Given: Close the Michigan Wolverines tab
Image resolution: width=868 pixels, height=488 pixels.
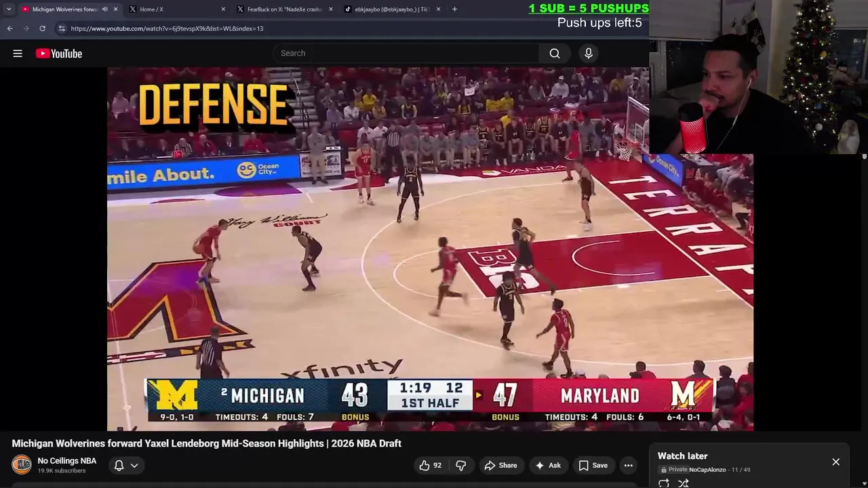Looking at the screenshot, I should click(x=115, y=9).
